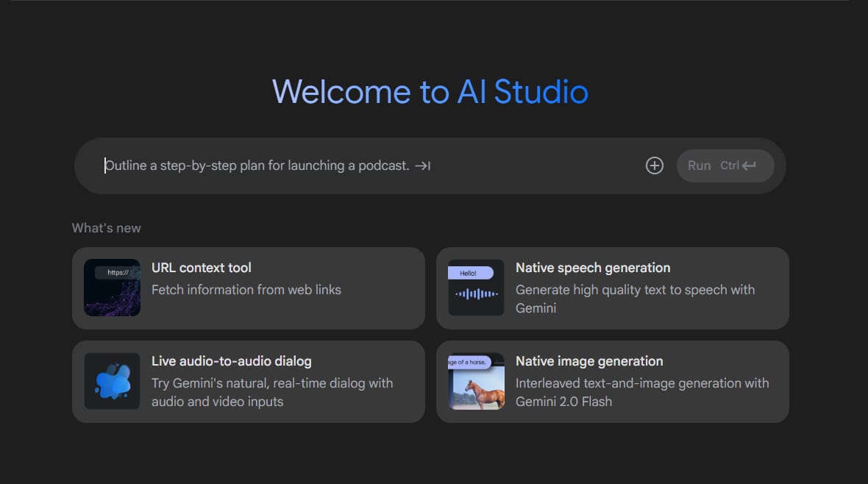The image size is (868, 484).
Task: Click the horse image generation thumbnail
Action: (x=475, y=386)
